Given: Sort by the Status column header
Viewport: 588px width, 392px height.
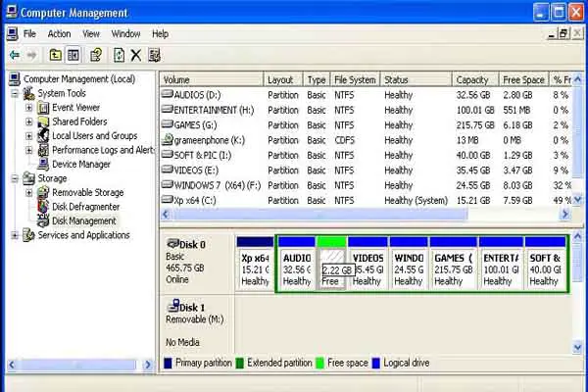Looking at the screenshot, I should [x=416, y=80].
